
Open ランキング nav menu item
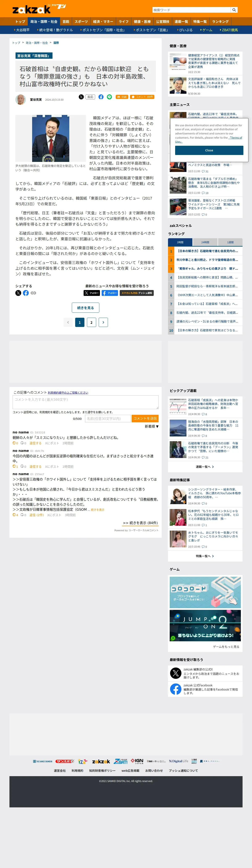[220, 22]
